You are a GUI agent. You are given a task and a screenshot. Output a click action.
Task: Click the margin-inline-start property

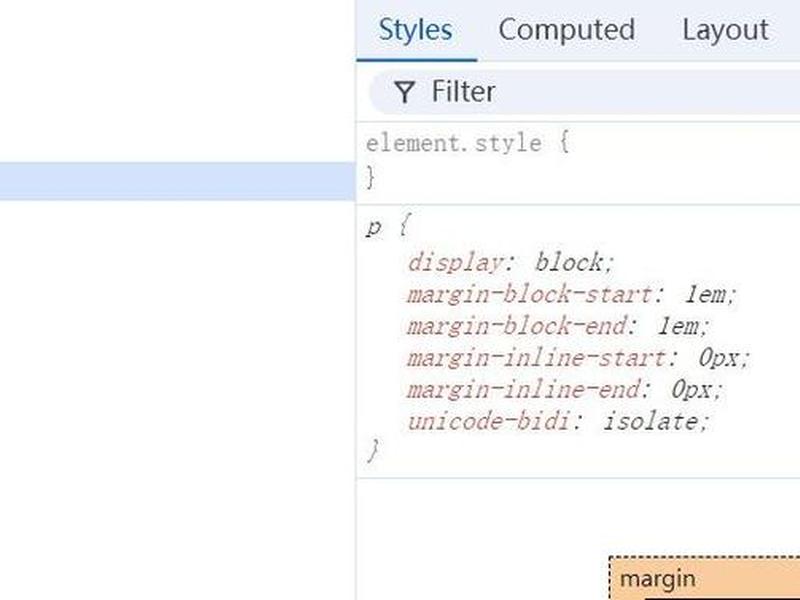coord(536,358)
